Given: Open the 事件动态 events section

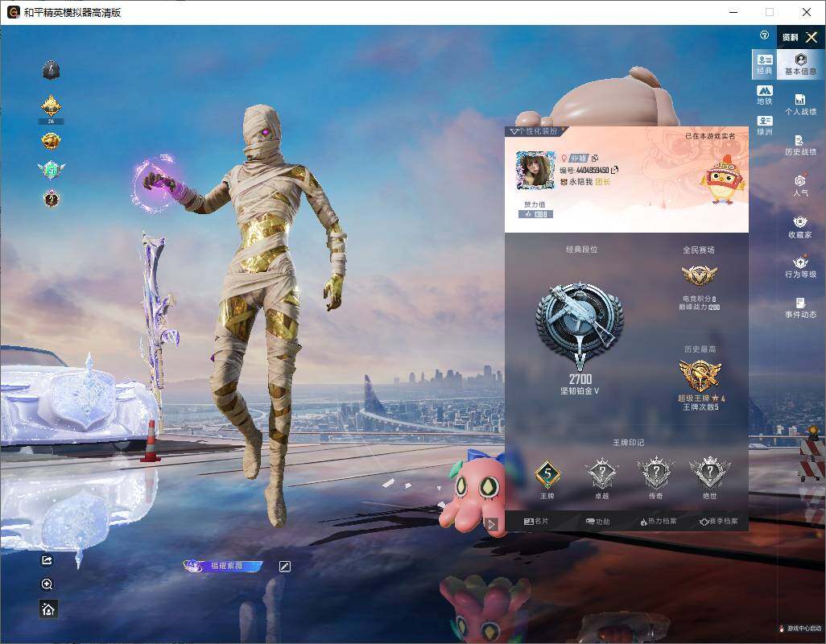Looking at the screenshot, I should point(800,308).
